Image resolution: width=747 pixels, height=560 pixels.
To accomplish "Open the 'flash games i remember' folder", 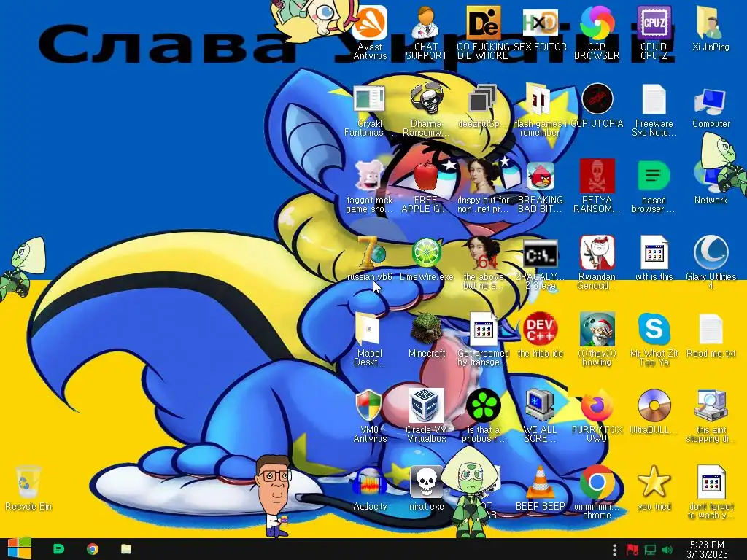I will click(x=541, y=111).
